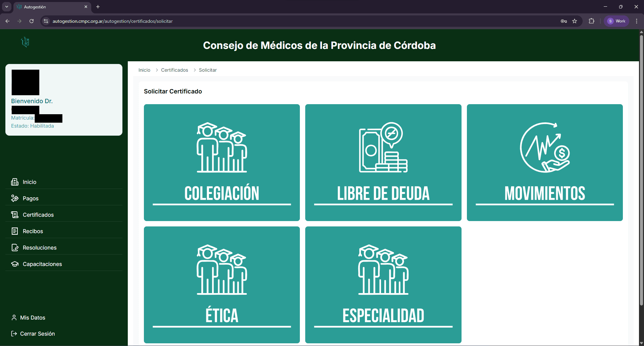
Task: Click the Certificados sidebar icon
Action: tap(15, 215)
